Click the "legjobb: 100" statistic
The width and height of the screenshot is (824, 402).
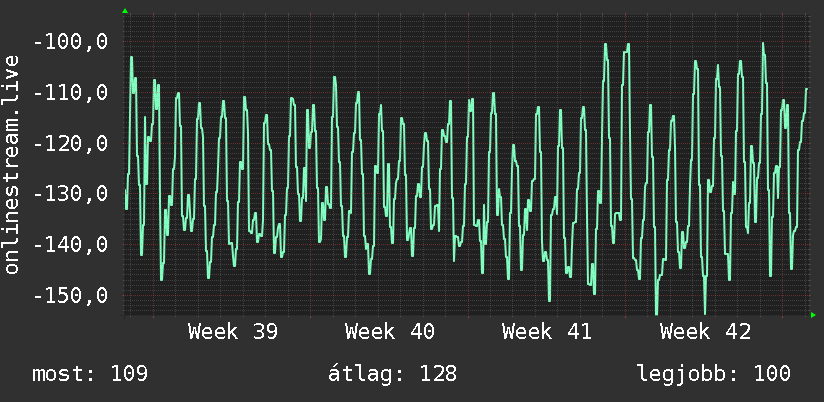[x=714, y=374]
